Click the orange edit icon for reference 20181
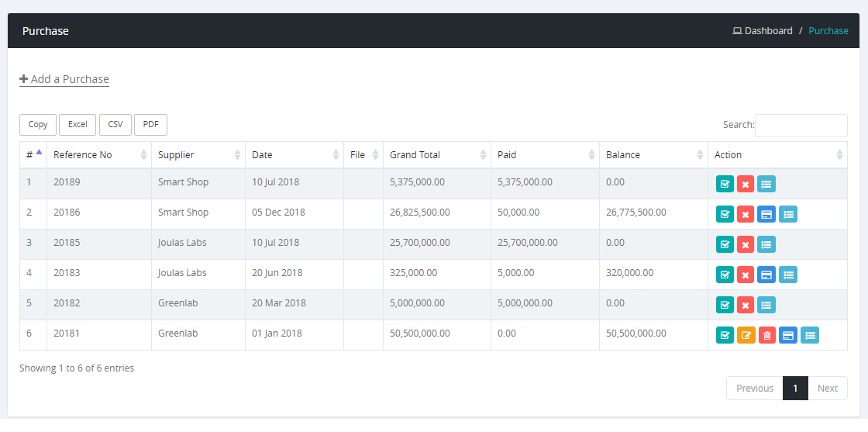Image resolution: width=868 pixels, height=432 pixels. [746, 335]
